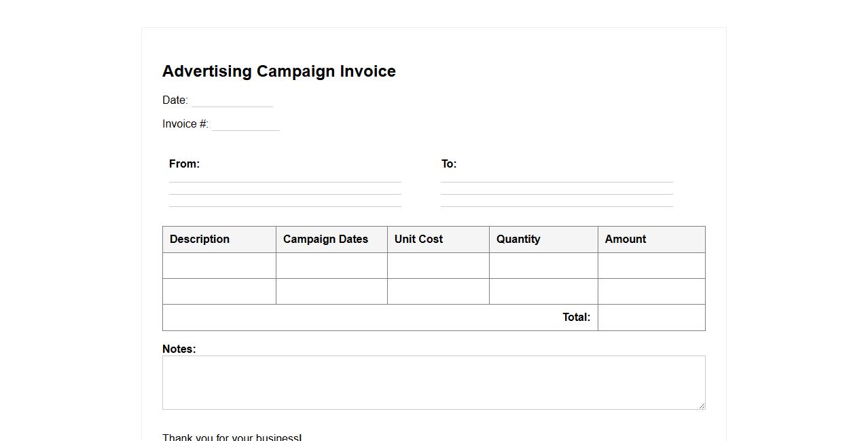This screenshot has height=441, width=868.
Task: Click the Total amount cell
Action: (651, 318)
